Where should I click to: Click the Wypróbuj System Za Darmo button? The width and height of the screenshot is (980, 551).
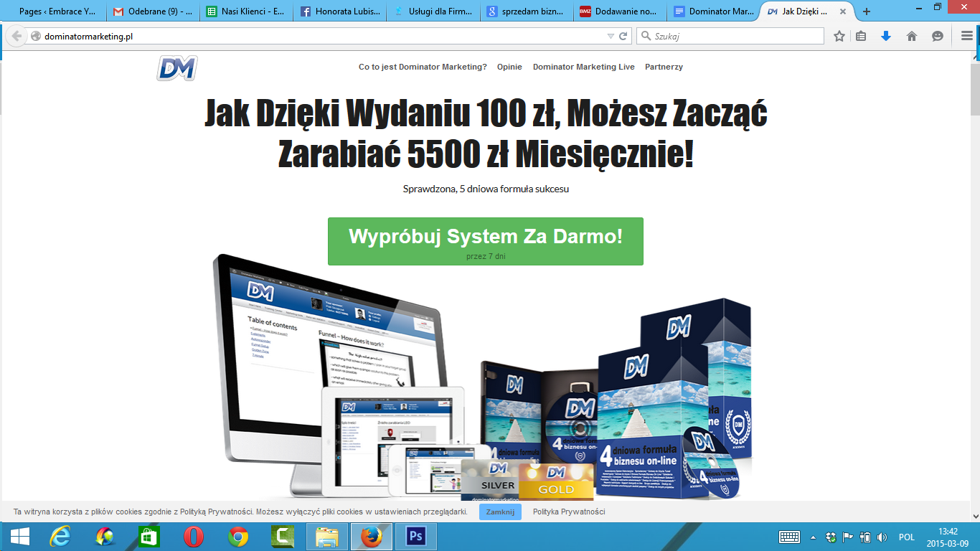pyautogui.click(x=485, y=241)
